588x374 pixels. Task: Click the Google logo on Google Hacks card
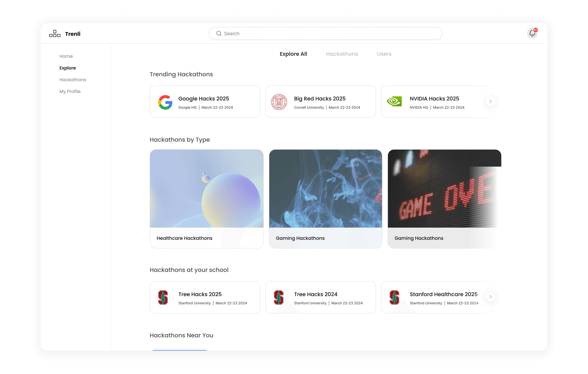pyautogui.click(x=165, y=102)
